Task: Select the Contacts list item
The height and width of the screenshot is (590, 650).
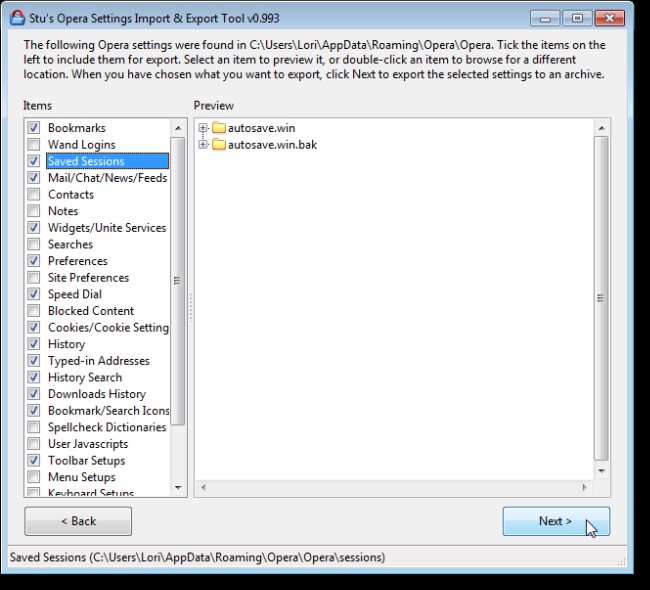Action: (71, 194)
